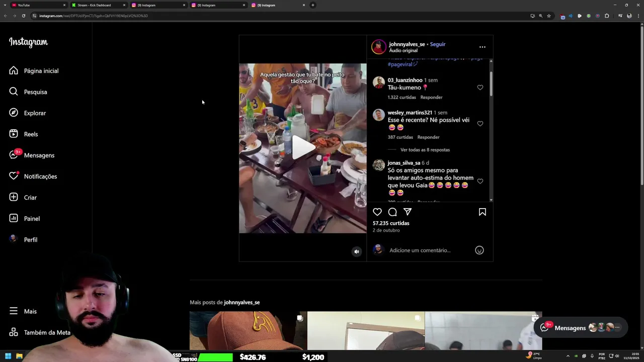Image resolution: width=644 pixels, height=362 pixels.
Task: Share the post with the send icon
Action: pos(408,212)
